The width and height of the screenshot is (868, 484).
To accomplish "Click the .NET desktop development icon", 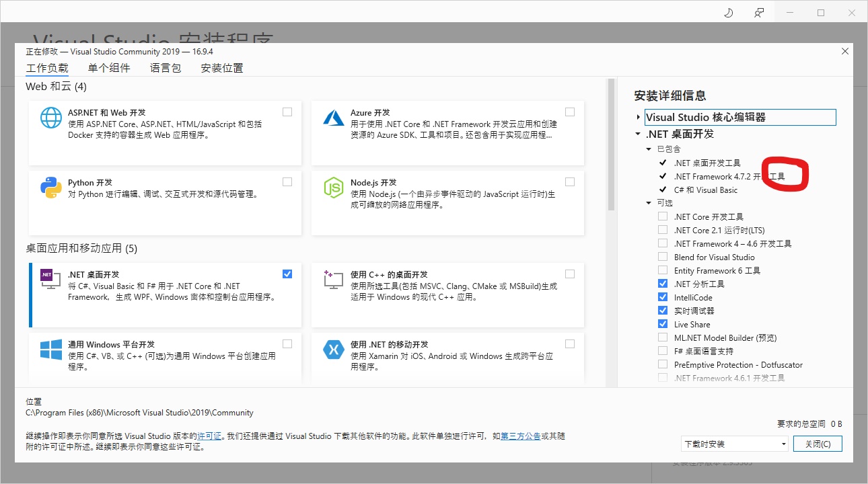I will click(51, 279).
